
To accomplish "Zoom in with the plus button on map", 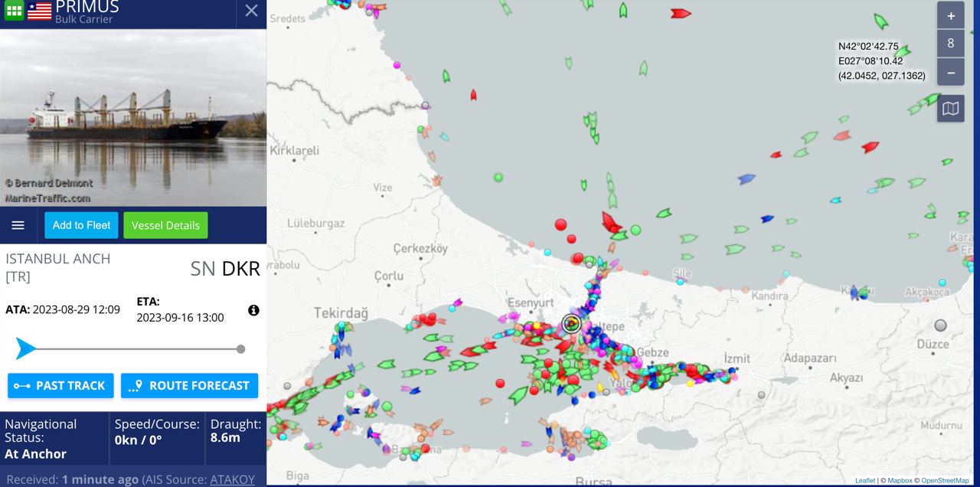I will [x=950, y=14].
